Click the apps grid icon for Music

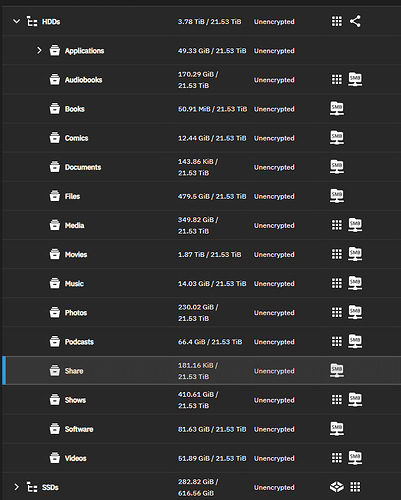(337, 283)
